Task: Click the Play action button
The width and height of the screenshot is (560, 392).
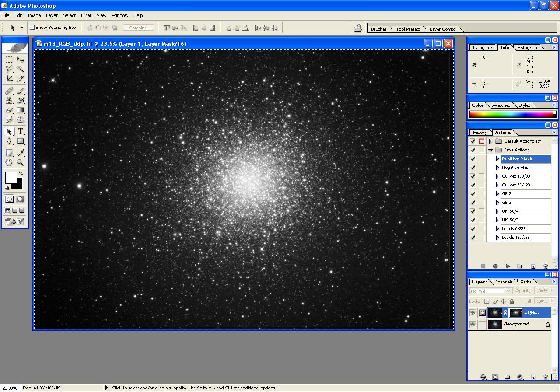Action: click(x=508, y=266)
